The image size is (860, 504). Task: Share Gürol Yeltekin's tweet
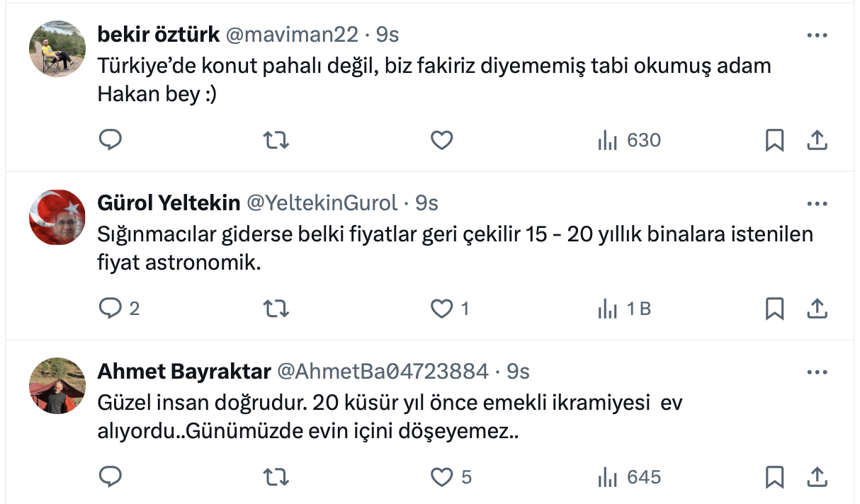[817, 309]
